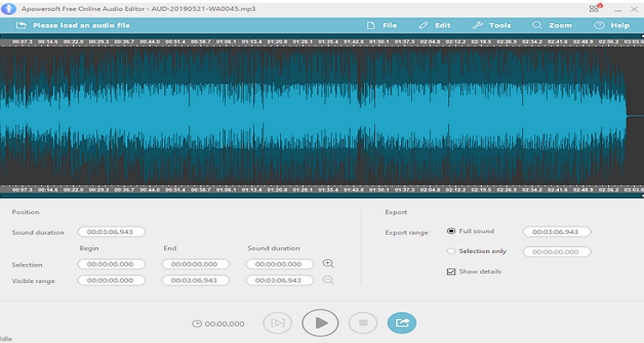The height and width of the screenshot is (343, 644).
Task: Click the load audio file icon
Action: point(21,26)
